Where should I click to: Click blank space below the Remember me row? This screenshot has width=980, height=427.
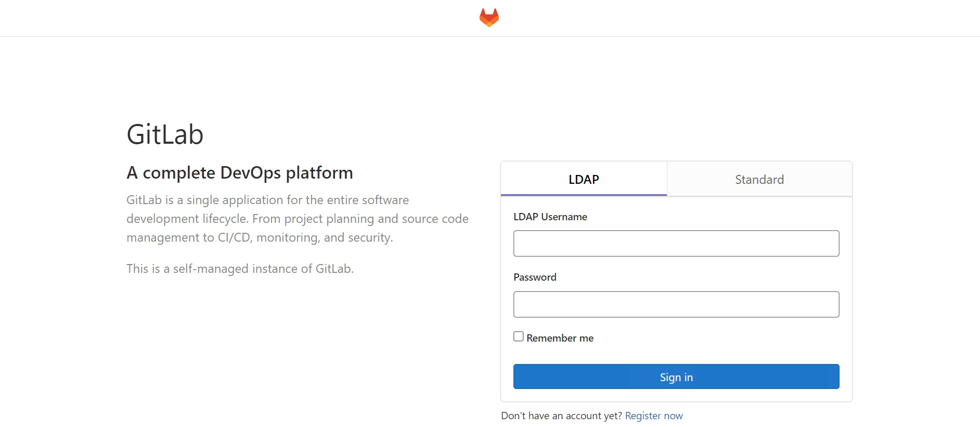pos(676,354)
